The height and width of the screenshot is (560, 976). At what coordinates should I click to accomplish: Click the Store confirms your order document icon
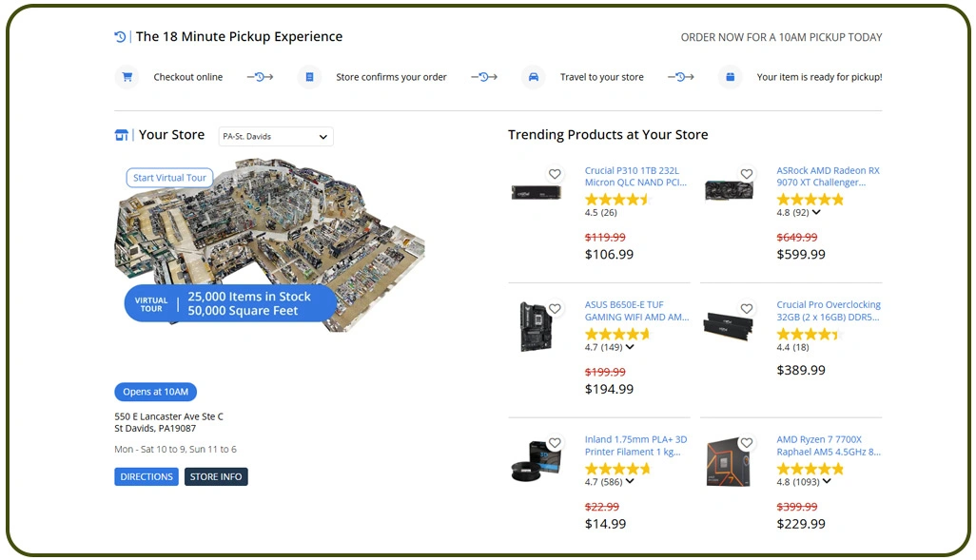click(308, 76)
